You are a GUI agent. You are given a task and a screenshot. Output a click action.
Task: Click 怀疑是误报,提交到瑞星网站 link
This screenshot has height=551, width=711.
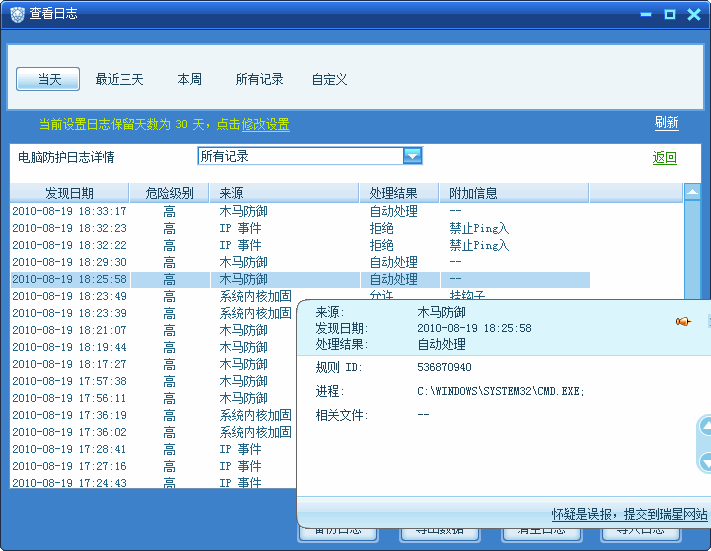pos(629,514)
